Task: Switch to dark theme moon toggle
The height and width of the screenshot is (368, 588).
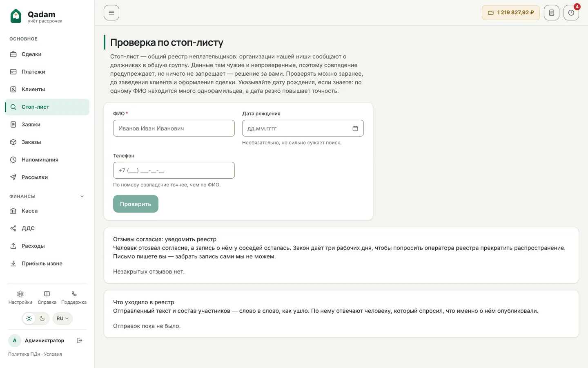Action: [42, 319]
